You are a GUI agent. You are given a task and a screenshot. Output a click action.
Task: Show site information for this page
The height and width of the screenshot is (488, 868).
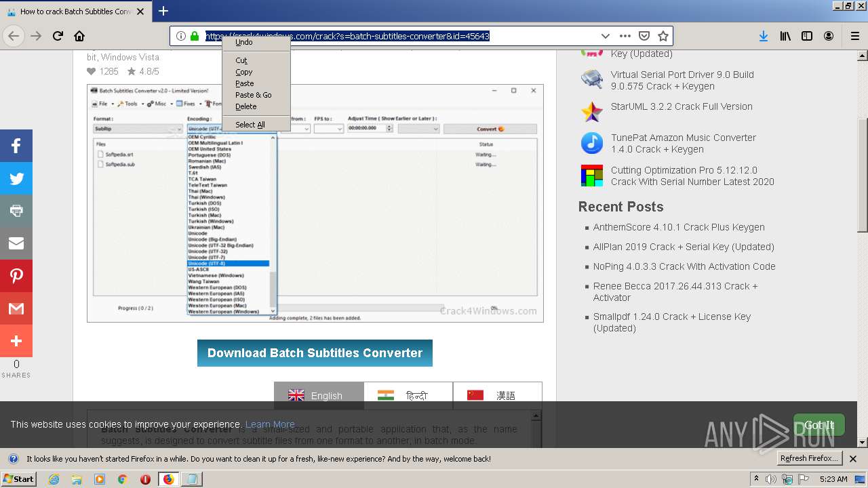(181, 36)
